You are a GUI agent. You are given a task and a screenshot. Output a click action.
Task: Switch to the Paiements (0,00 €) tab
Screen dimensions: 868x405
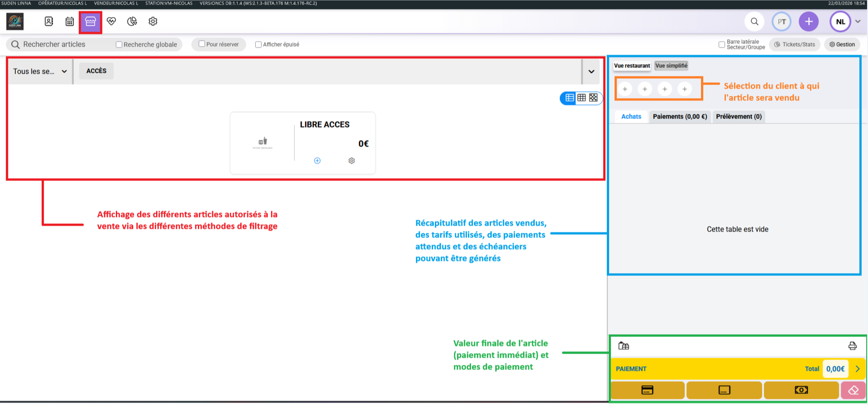click(x=679, y=117)
